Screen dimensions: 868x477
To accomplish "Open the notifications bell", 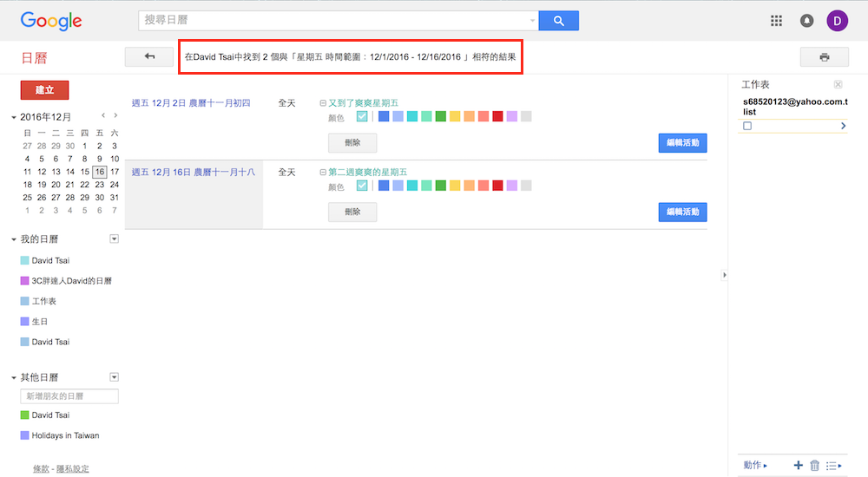I will (x=807, y=21).
